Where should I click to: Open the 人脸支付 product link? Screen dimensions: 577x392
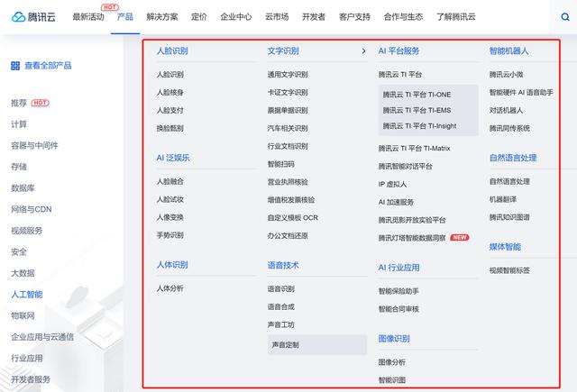point(170,110)
